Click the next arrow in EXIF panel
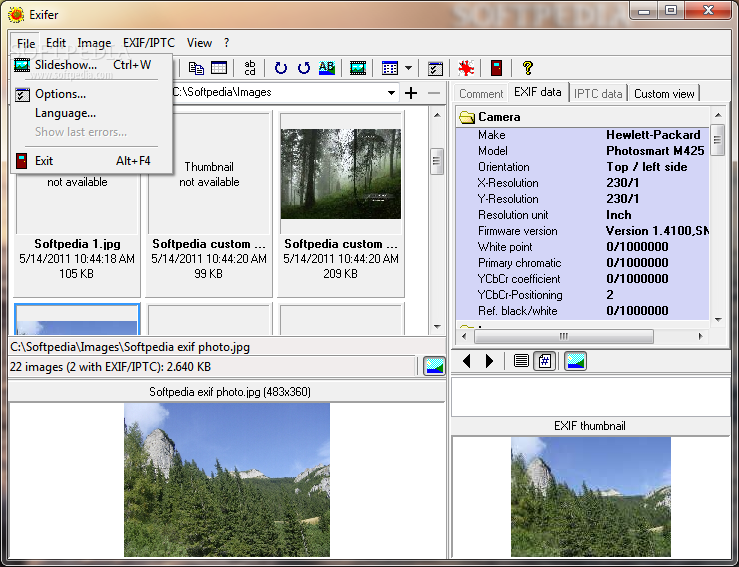The image size is (739, 567). pyautogui.click(x=489, y=361)
